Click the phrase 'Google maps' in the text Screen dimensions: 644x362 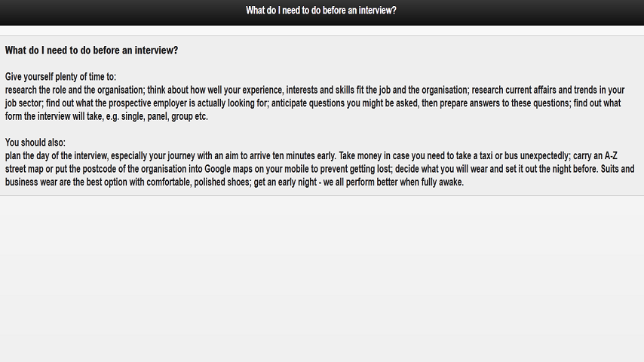pyautogui.click(x=228, y=169)
